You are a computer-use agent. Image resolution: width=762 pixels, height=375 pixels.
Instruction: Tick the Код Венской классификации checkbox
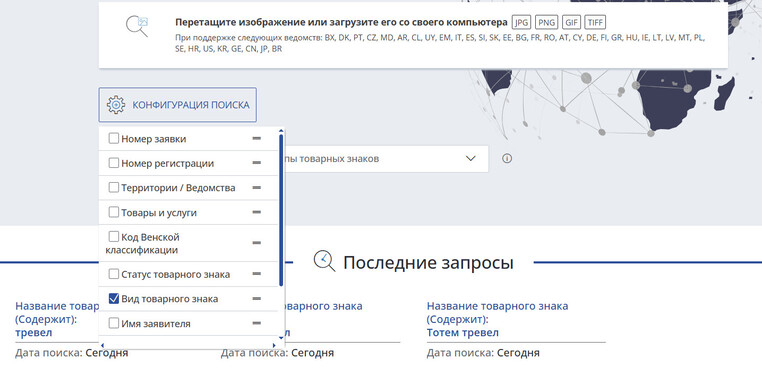113,237
